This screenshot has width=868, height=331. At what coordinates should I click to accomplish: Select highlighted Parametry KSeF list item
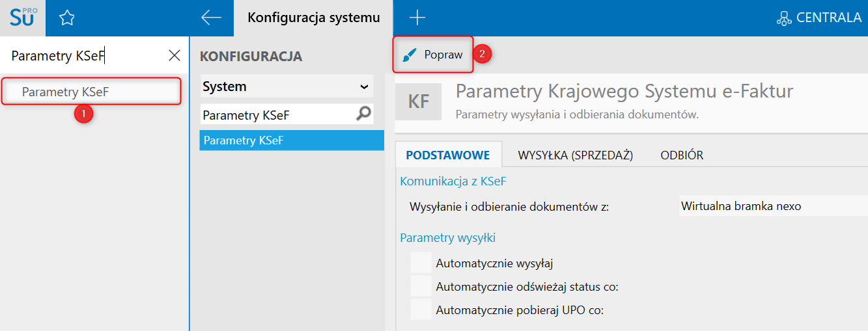(291, 140)
